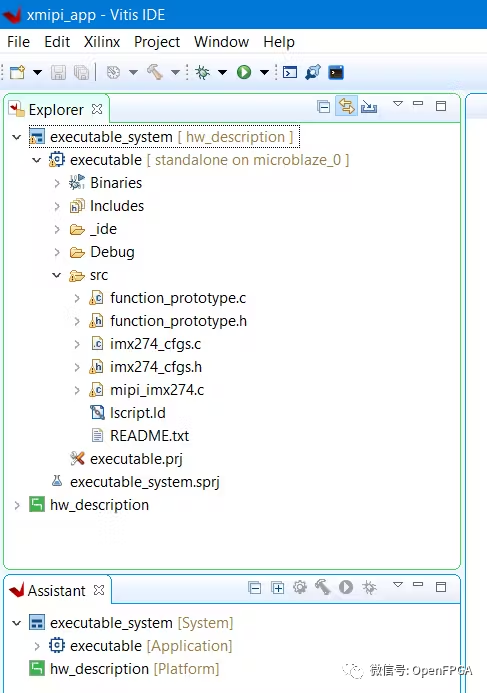Click the Import icon in Explorer toolbar
The height and width of the screenshot is (693, 487).
[369, 107]
